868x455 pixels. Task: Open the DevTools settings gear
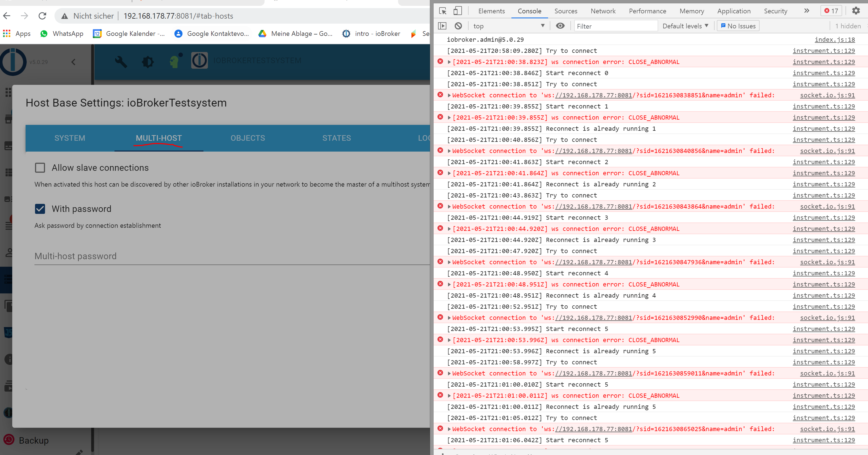[856, 11]
